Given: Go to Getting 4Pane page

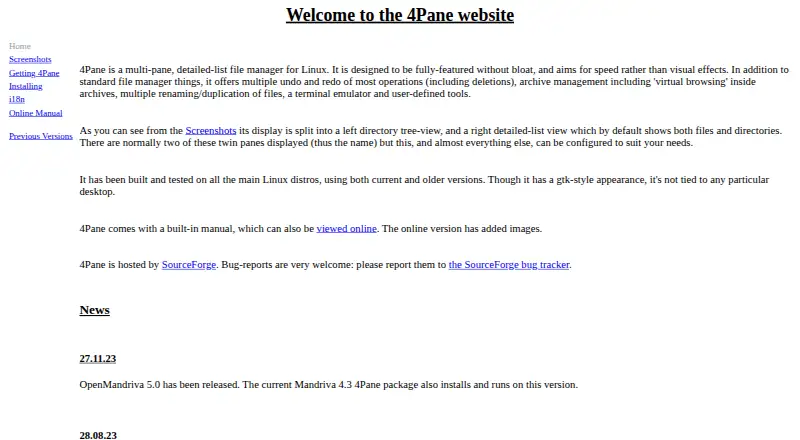Looking at the screenshot, I should point(34,73).
